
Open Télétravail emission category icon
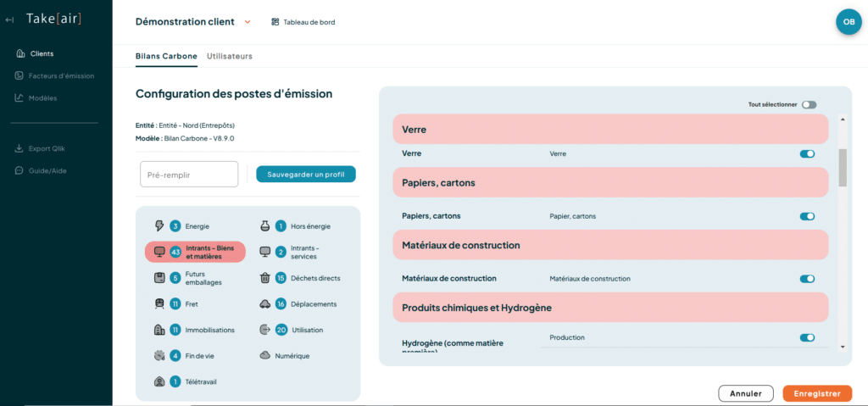tap(159, 381)
